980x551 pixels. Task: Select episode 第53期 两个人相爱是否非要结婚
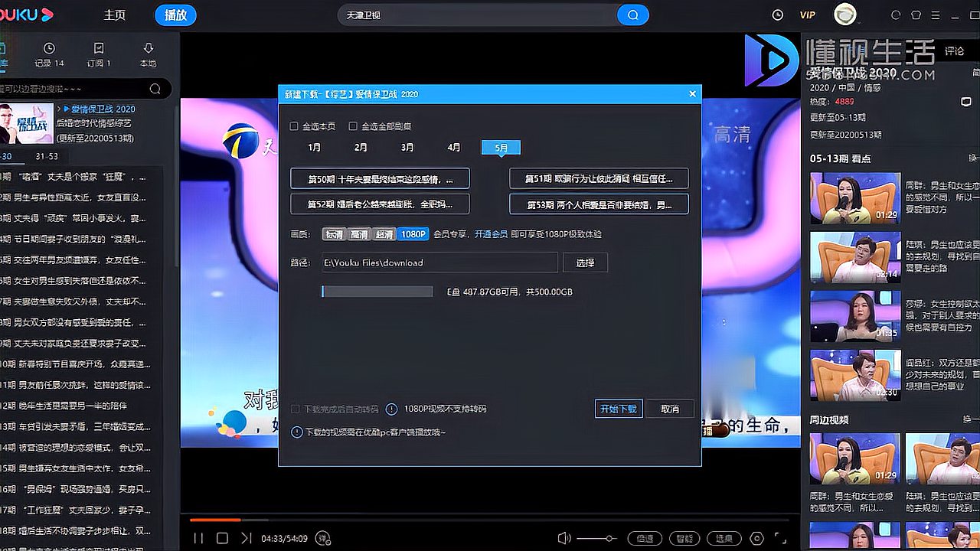[599, 204]
